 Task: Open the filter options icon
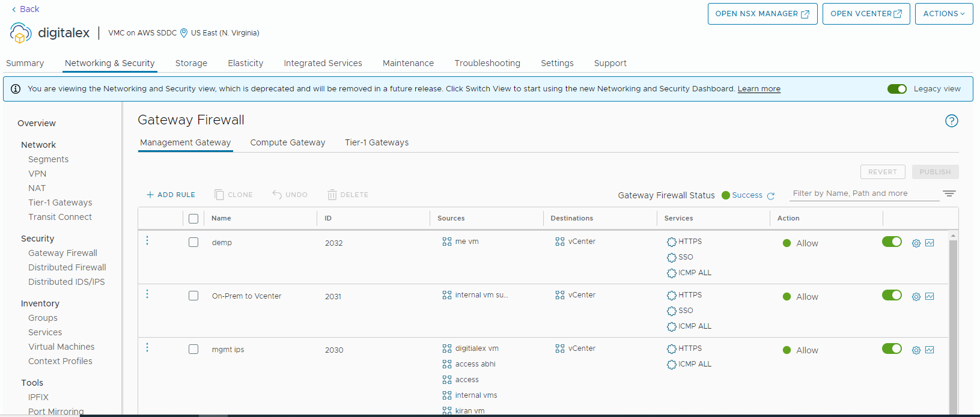949,193
